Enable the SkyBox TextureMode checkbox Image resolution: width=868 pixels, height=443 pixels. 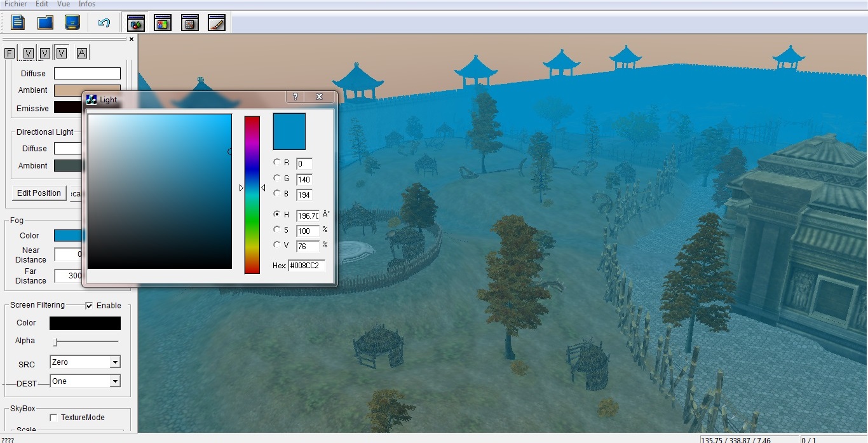(x=54, y=418)
